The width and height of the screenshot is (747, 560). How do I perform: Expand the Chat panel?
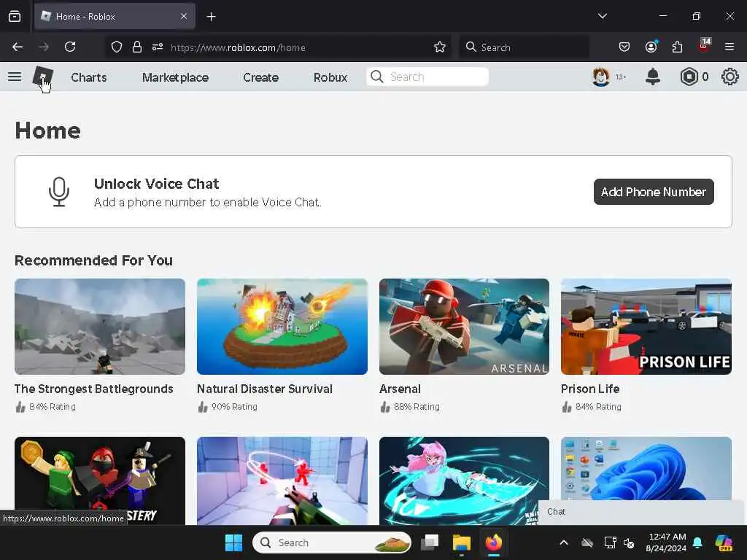click(642, 513)
